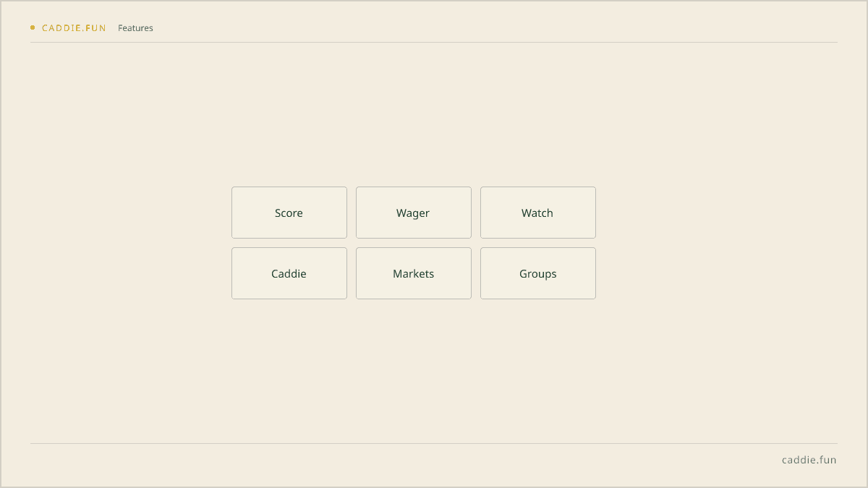Click the word Score inside its card
This screenshot has width=868, height=488.
[289, 213]
